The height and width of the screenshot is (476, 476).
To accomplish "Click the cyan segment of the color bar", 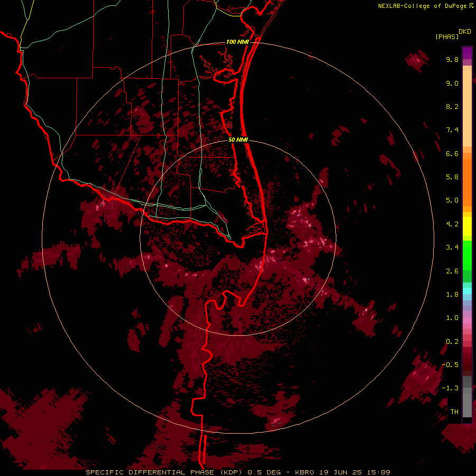I will (x=467, y=291).
